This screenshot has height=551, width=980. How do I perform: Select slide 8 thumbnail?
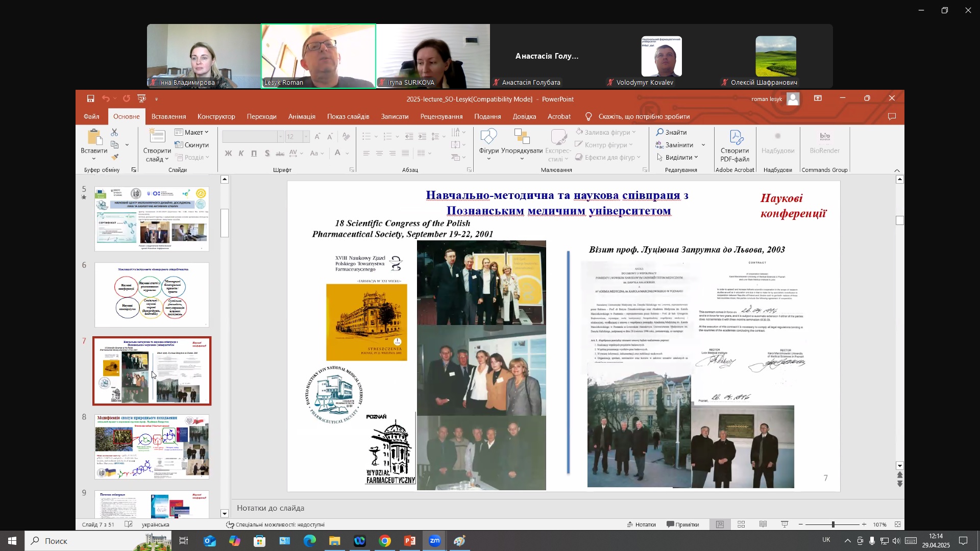[x=152, y=447]
